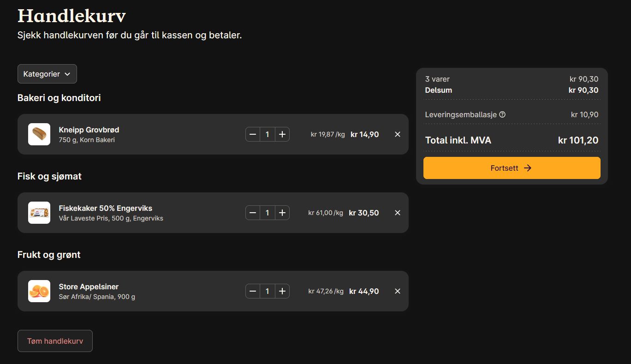Click the Leveringsemballasje help icon
This screenshot has height=364, width=631.
pyautogui.click(x=502, y=114)
